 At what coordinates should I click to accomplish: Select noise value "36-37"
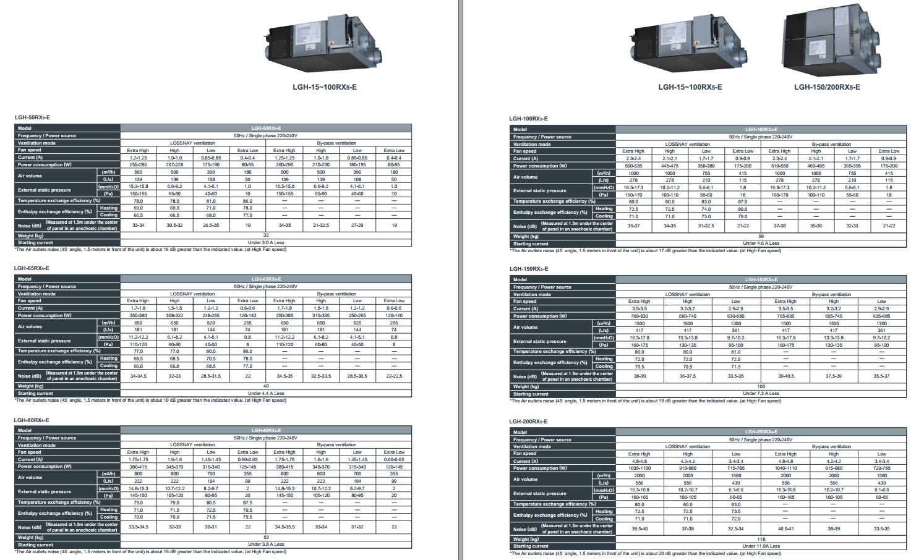(x=633, y=226)
